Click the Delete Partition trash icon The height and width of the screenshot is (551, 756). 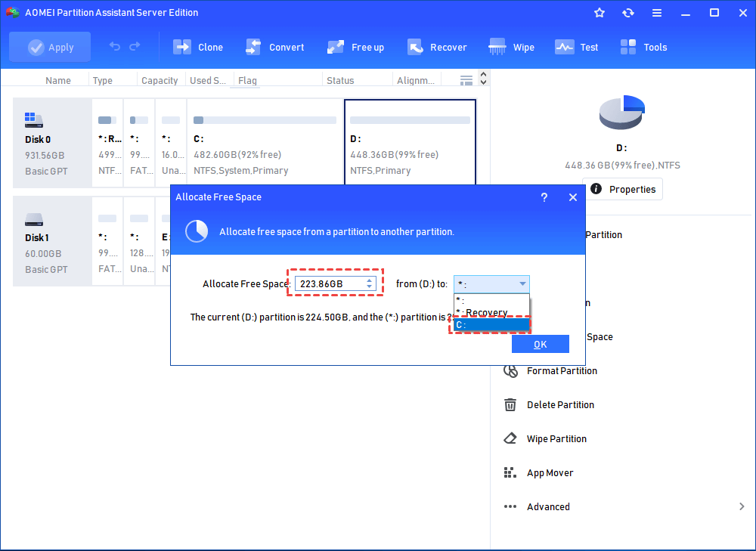(x=510, y=404)
